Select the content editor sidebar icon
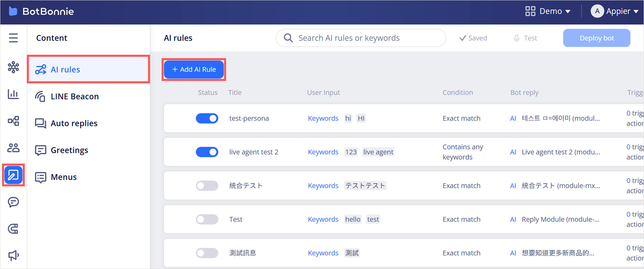This screenshot has height=269, width=644. pos(13,175)
